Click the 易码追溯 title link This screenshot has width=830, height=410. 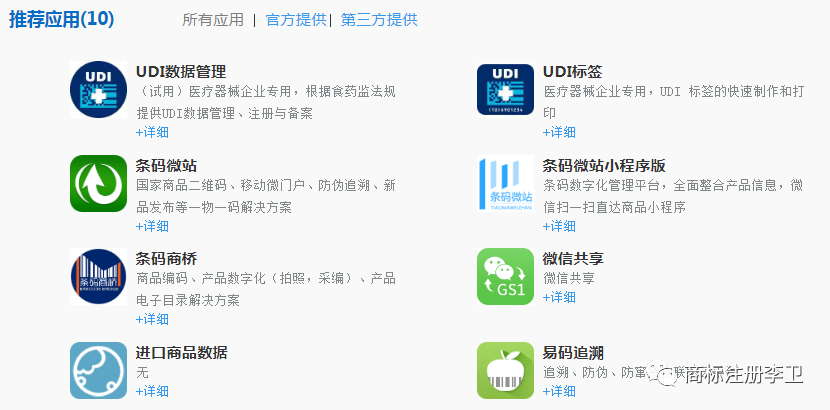(x=573, y=352)
